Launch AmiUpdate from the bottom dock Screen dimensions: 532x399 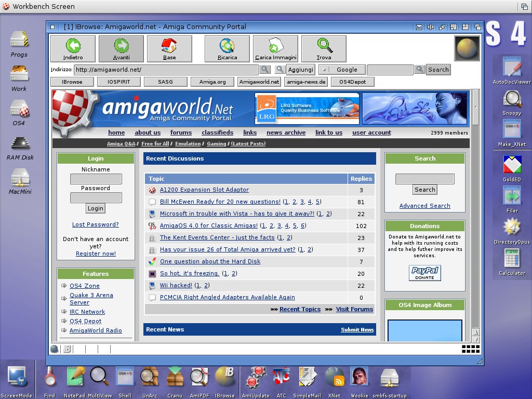256,381
